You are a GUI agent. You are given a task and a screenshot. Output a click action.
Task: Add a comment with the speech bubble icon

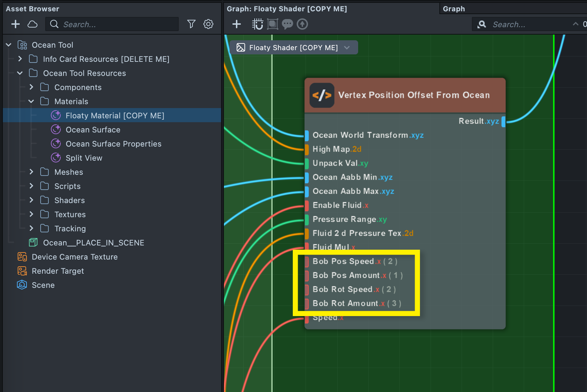coord(287,24)
